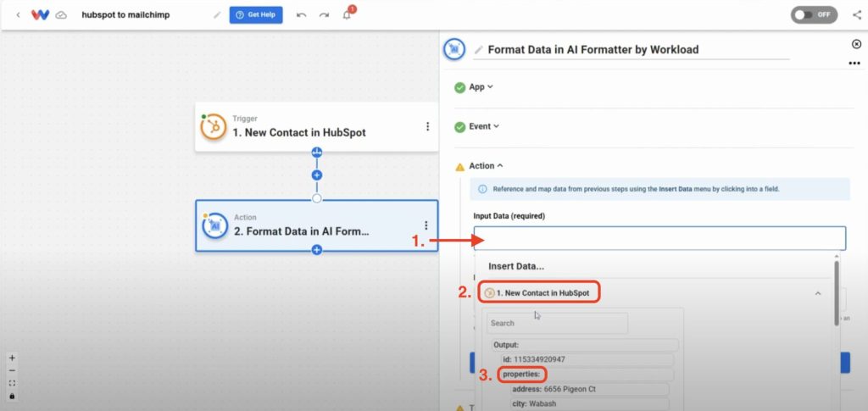The height and width of the screenshot is (411, 868).
Task: Select the Output: entry
Action: click(x=585, y=345)
